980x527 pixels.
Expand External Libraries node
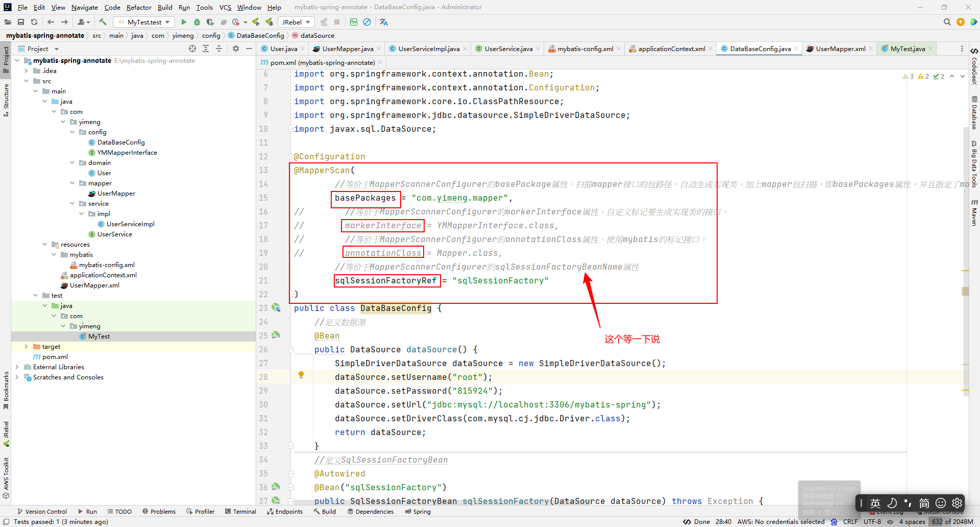17,367
